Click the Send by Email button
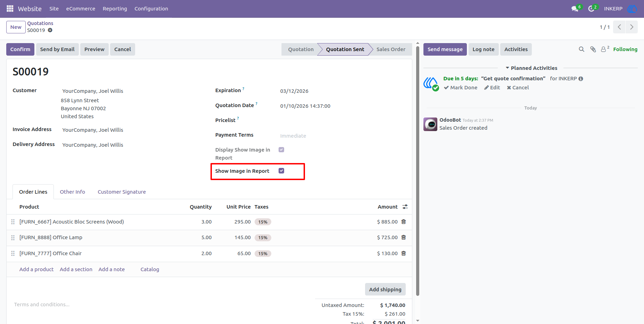The height and width of the screenshot is (324, 644). (57, 49)
